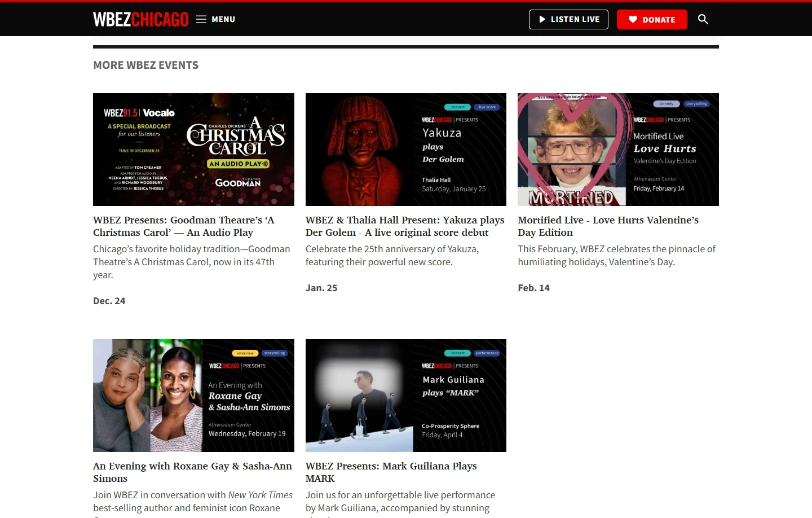Click the DONATE button

(x=652, y=19)
